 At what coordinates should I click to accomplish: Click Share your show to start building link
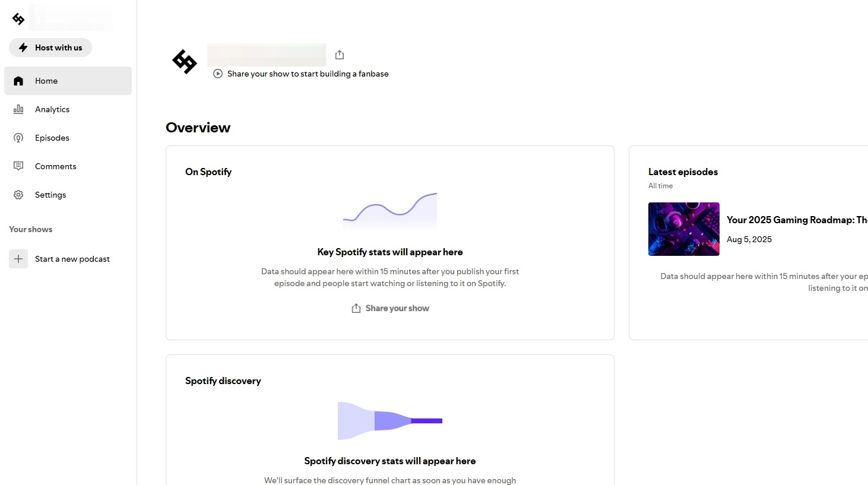pos(308,74)
